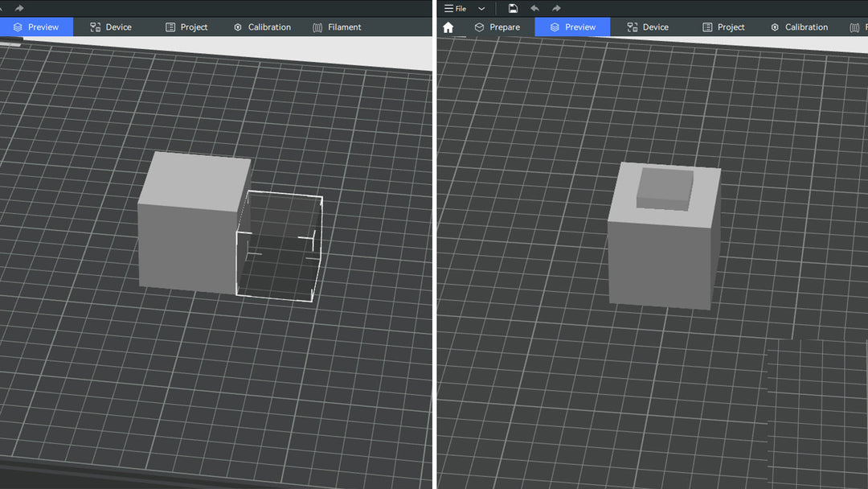Expand the File menu dropdown chevron
The width and height of the screenshot is (868, 489).
point(481,8)
